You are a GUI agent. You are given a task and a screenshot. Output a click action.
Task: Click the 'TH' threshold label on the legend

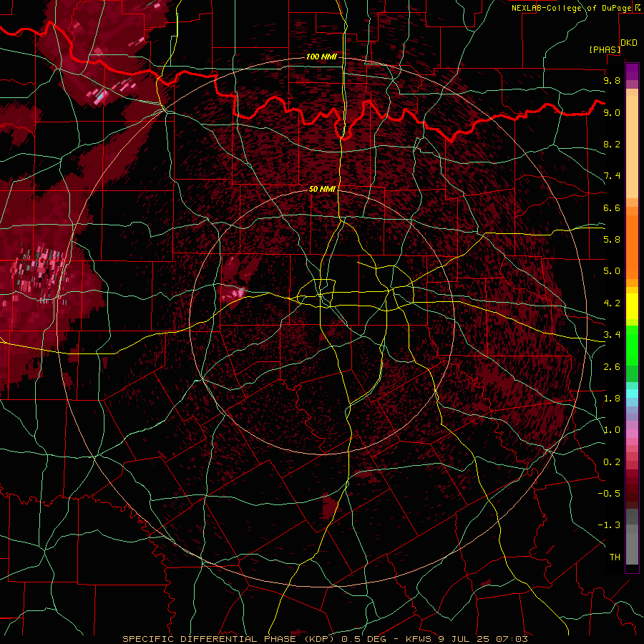tap(615, 557)
